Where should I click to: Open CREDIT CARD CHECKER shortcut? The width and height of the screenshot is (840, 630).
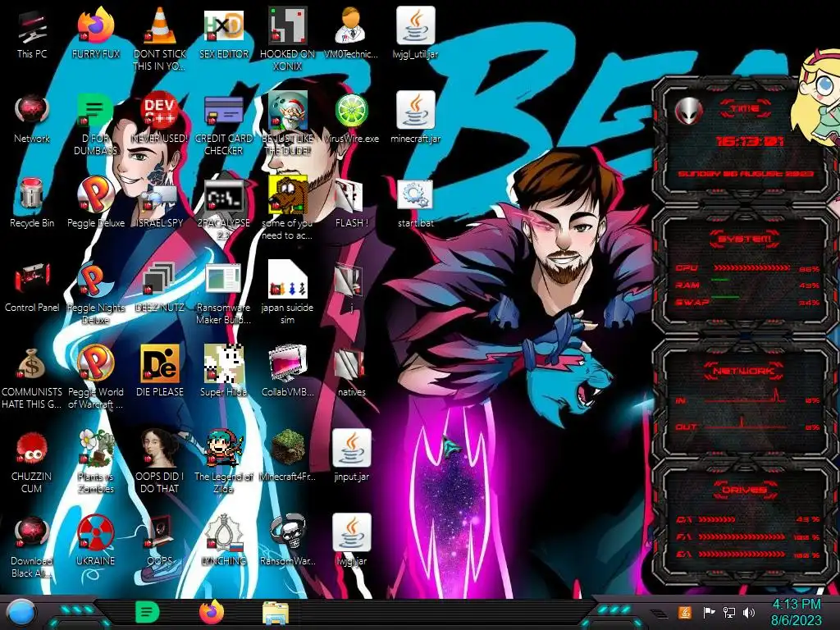click(223, 125)
